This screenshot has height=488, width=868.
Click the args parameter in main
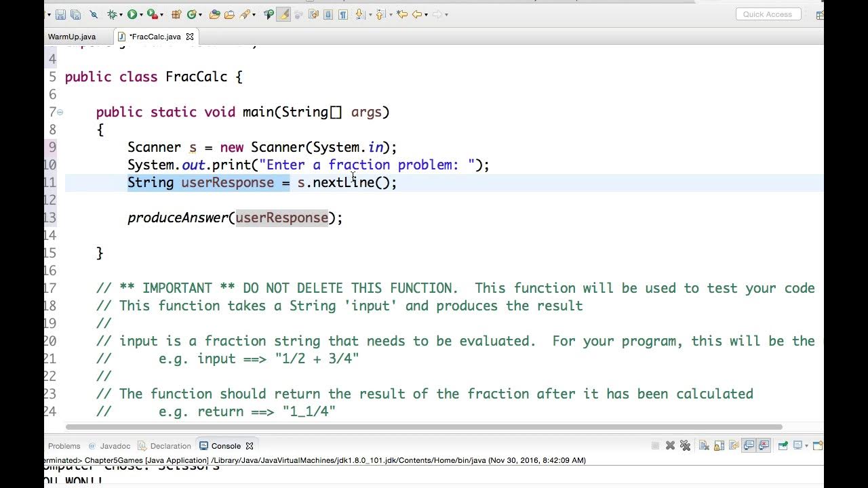[366, 112]
